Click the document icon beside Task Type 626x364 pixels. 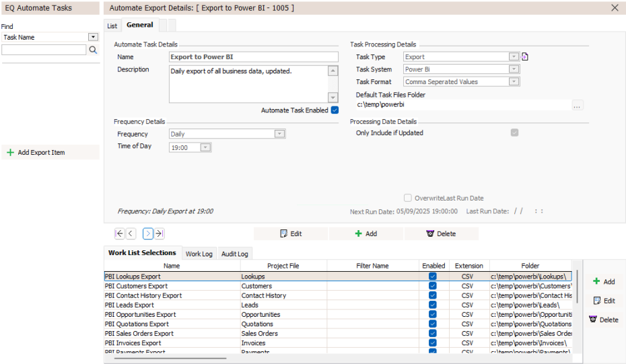coord(525,57)
